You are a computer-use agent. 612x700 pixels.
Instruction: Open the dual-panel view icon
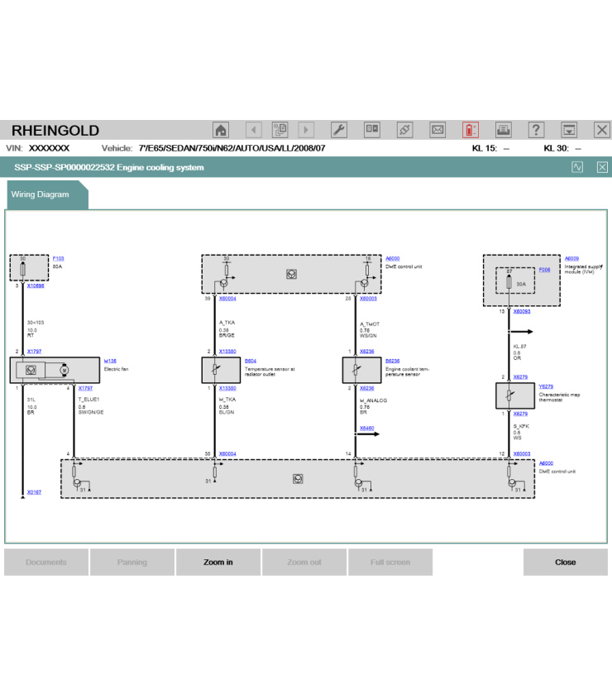(372, 130)
